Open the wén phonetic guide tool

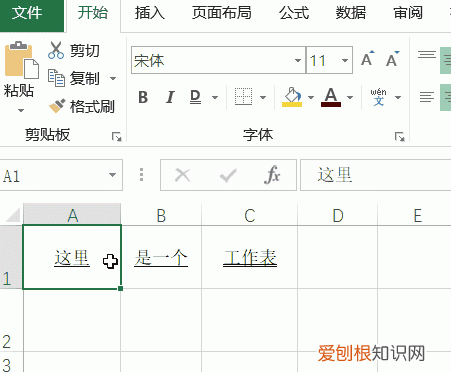click(378, 97)
